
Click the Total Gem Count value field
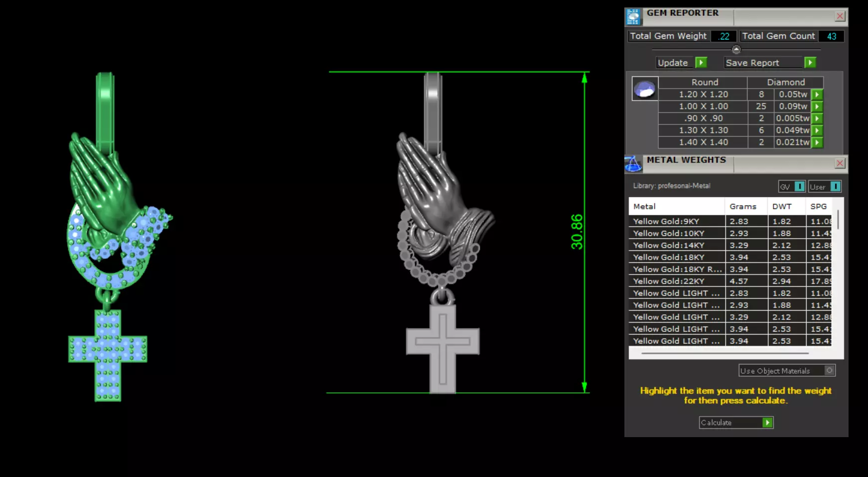[x=831, y=36]
